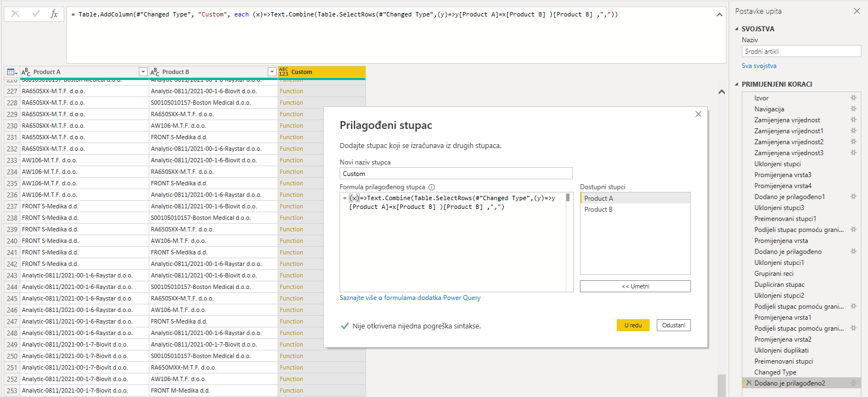The height and width of the screenshot is (397, 868).
Task: Edit the Naziv field Srodni artikli
Action: (x=801, y=51)
